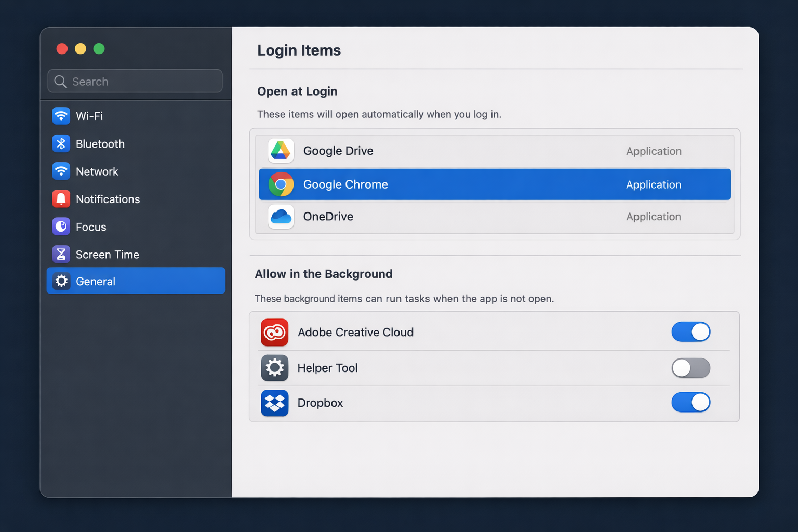Screen dimensions: 798x532
Task: Click the Dropbox app icon
Action: [x=274, y=403]
